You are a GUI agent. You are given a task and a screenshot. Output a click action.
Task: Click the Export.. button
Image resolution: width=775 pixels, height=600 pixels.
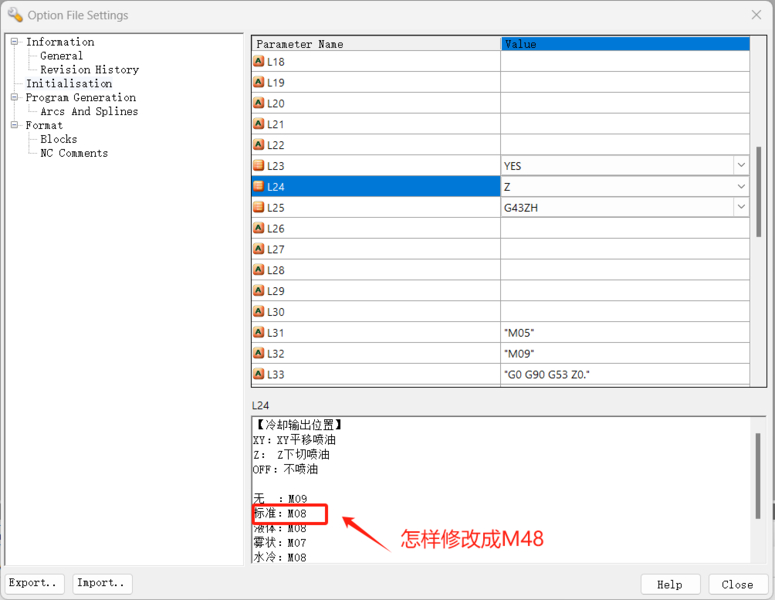pos(36,583)
